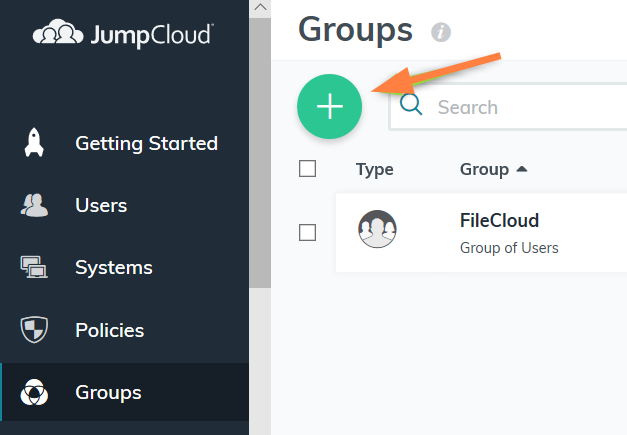Check the FileCloud row checkbox
This screenshot has height=435, width=627.
click(308, 232)
